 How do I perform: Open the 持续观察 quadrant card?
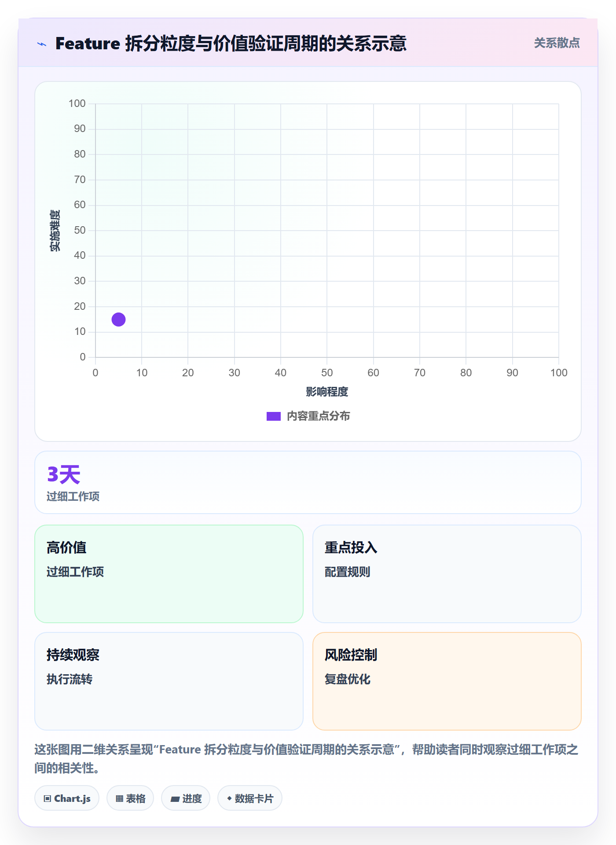(x=169, y=681)
